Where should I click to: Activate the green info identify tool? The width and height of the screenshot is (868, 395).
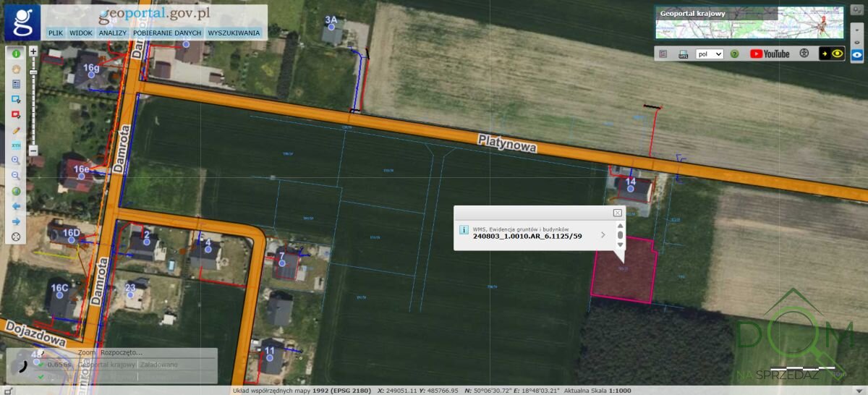pos(16,54)
